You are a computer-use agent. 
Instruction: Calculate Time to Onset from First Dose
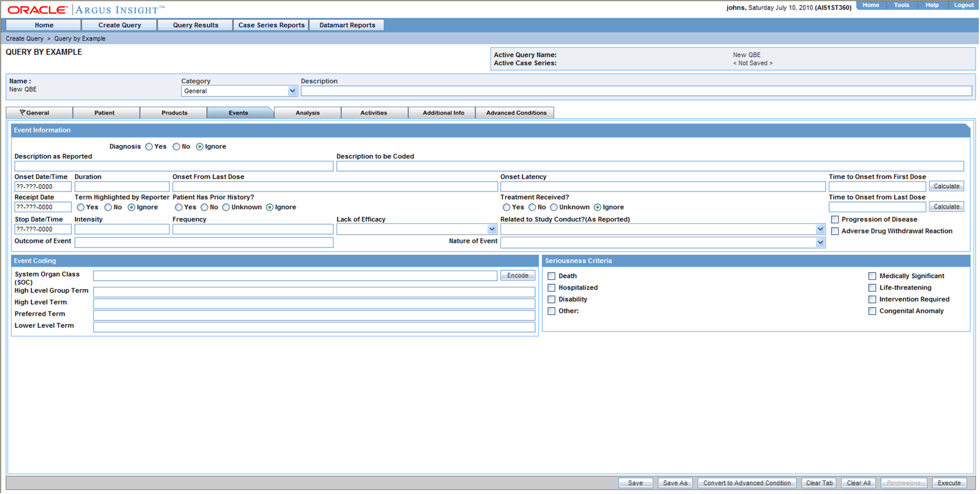pos(946,186)
